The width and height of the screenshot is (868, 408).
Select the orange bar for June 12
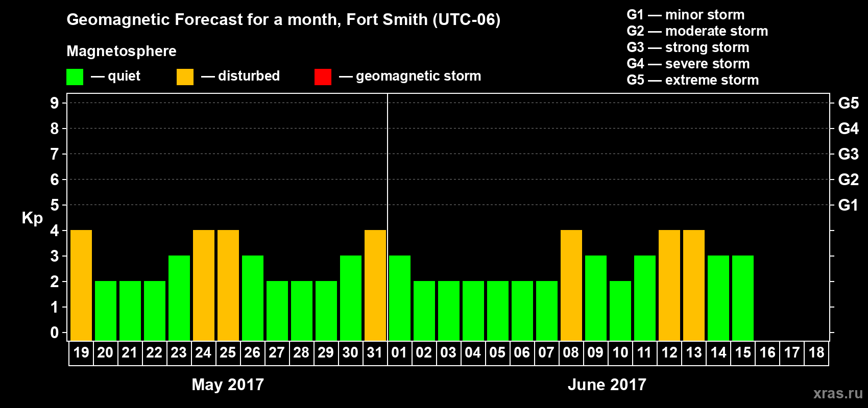coord(669,286)
